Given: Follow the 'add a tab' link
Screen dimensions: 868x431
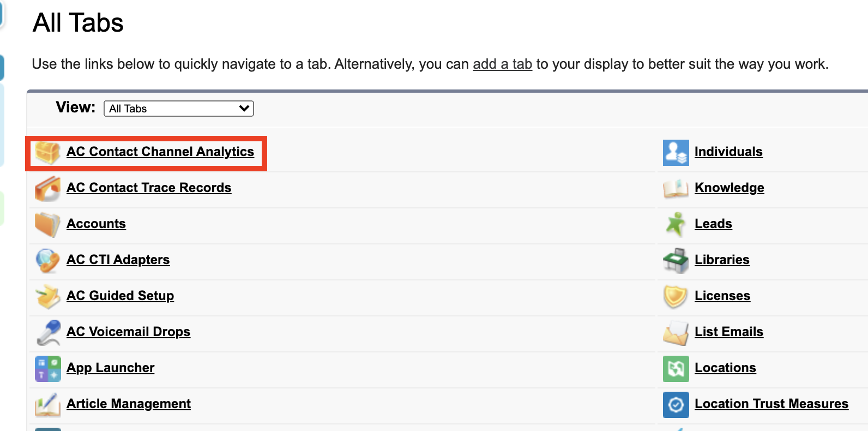Looking at the screenshot, I should [x=502, y=64].
